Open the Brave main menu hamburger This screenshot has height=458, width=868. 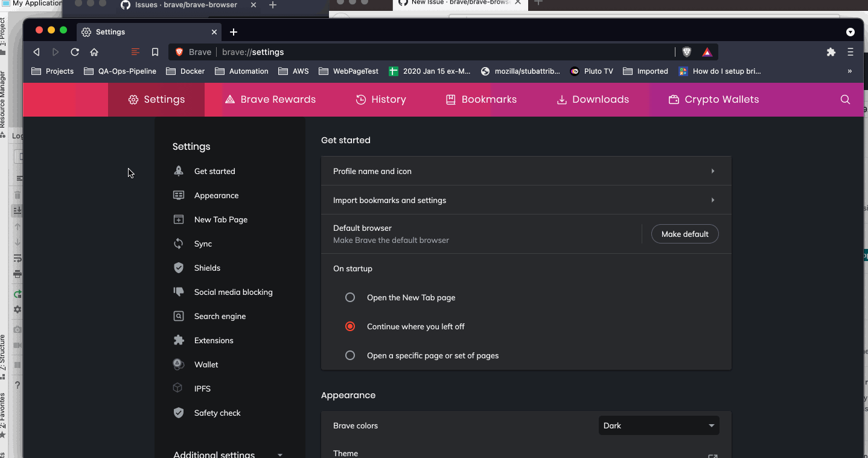click(850, 52)
